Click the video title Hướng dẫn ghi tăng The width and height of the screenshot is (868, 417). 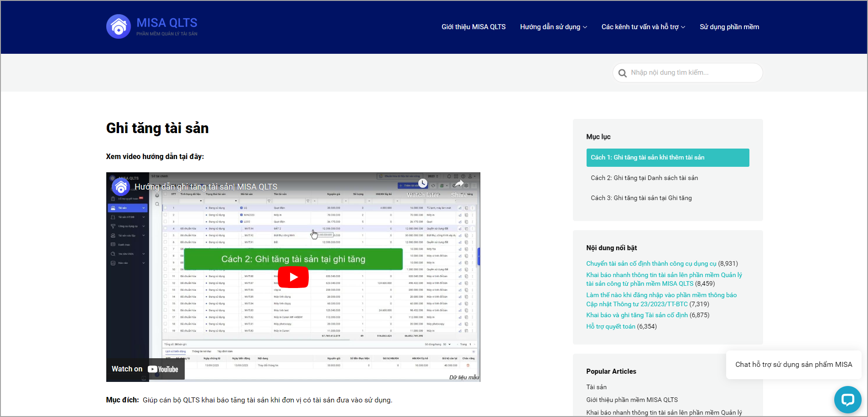click(x=206, y=187)
